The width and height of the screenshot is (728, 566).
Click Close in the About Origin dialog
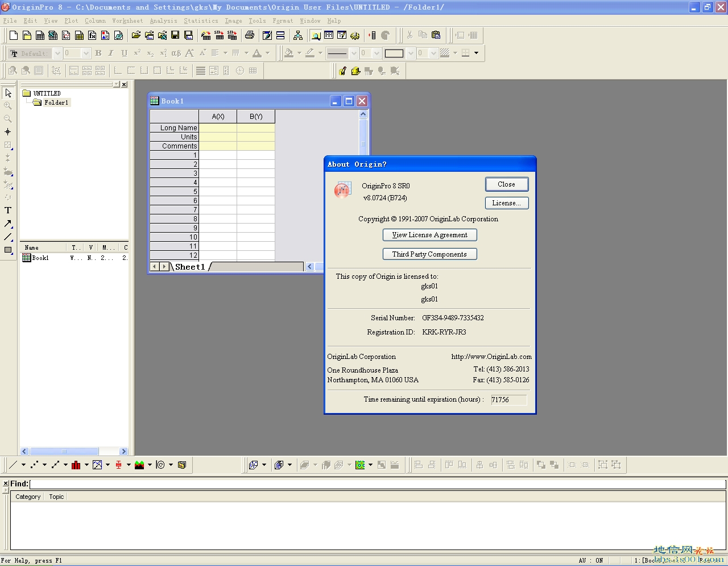[x=507, y=184]
